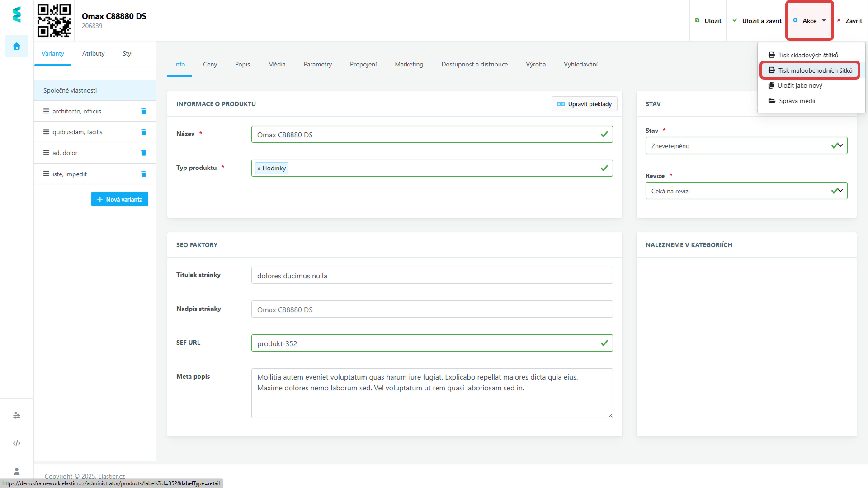Delete the architecto, officiis variant

click(143, 111)
